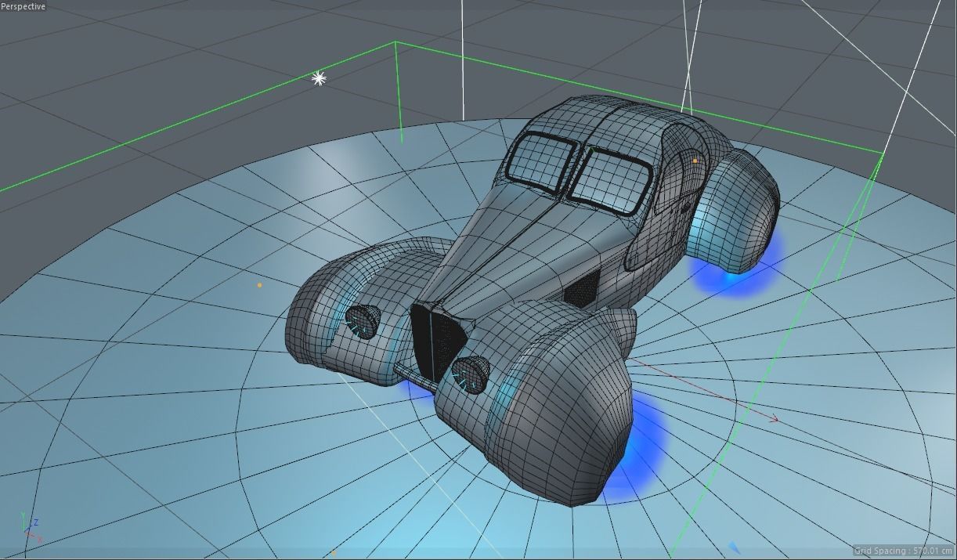Click the orange point on the car door
957x560 pixels.
pos(695,161)
